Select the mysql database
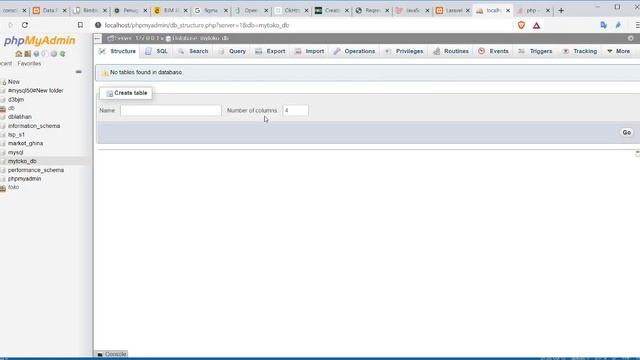Screen dimensions: 640x360 [16, 153]
